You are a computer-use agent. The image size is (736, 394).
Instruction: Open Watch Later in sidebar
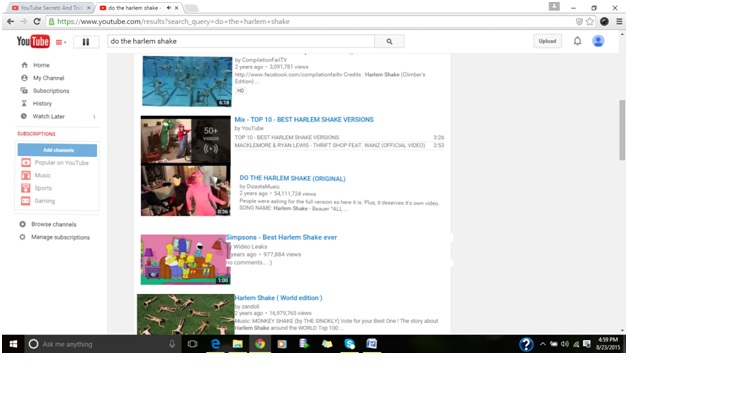48,116
